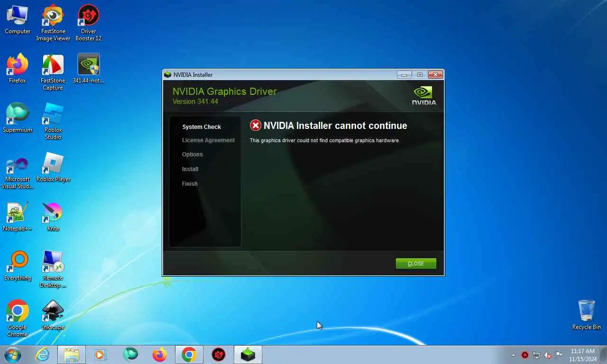
Task: Select the Everything desktop icon
Action: tap(18, 266)
